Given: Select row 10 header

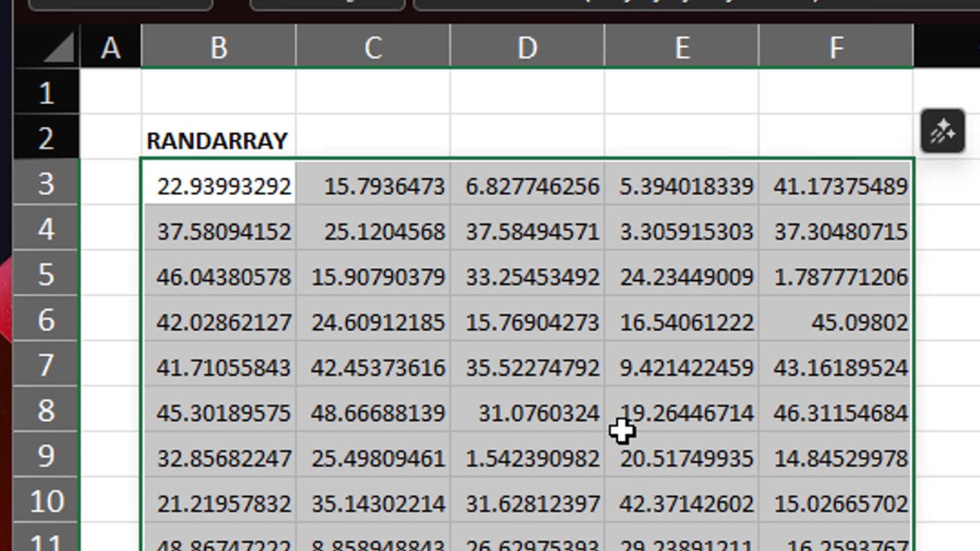Looking at the screenshot, I should coord(47,500).
